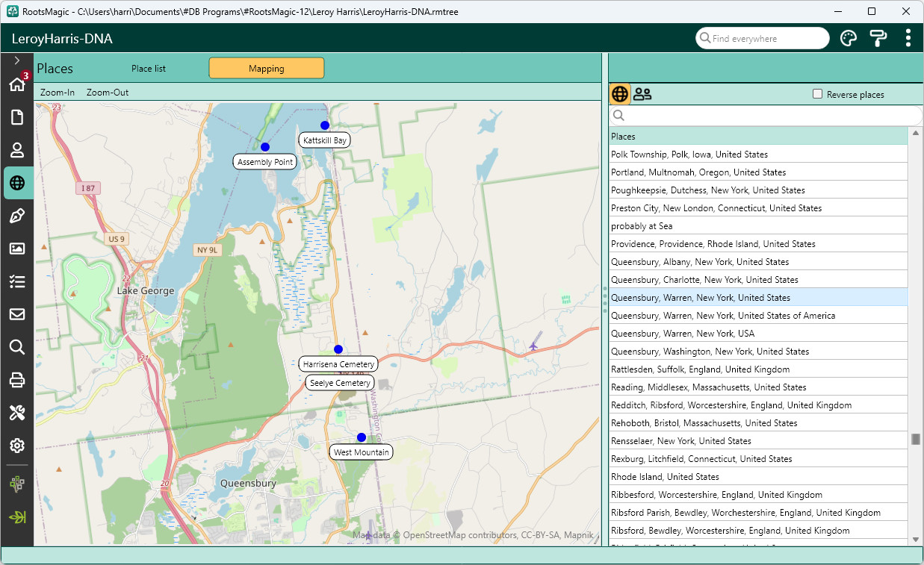Open the Tasks checklist icon in sidebar

click(17, 281)
